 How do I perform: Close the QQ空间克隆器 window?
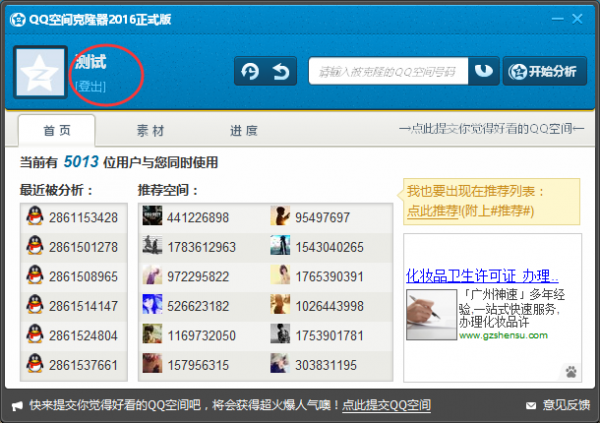[577, 19]
